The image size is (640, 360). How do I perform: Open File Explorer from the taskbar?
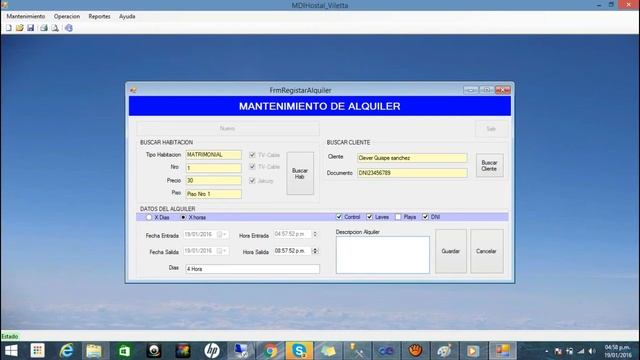pyautogui.click(x=94, y=351)
